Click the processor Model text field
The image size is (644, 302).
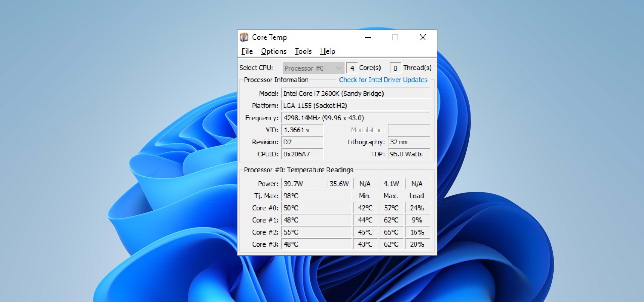pos(355,94)
